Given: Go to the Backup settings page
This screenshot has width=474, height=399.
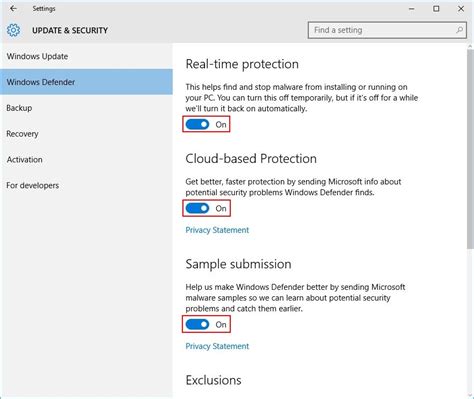Looking at the screenshot, I should (x=86, y=108).
